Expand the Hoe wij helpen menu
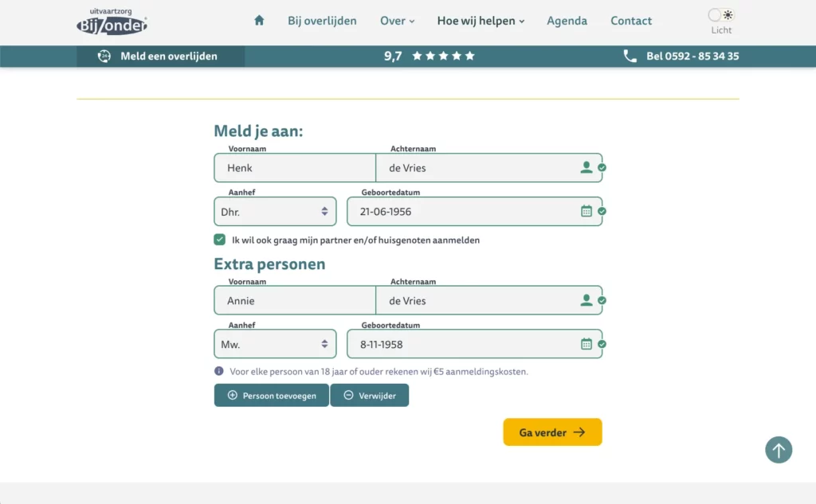 [x=481, y=21]
